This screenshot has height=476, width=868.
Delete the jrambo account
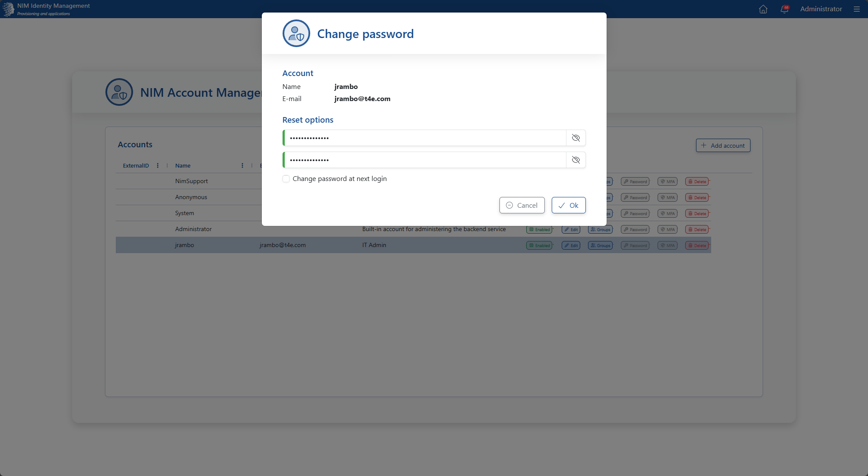tap(697, 245)
